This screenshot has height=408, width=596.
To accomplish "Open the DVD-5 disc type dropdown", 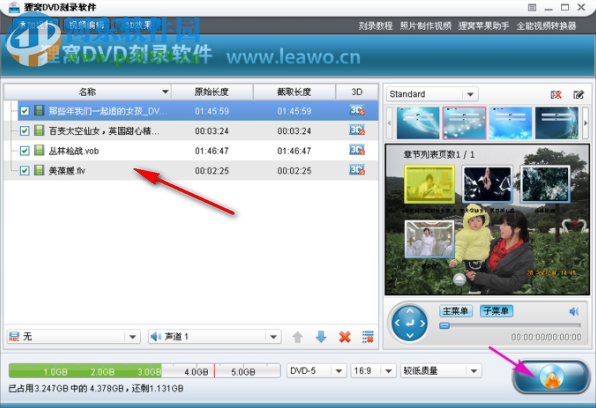I will click(x=316, y=371).
